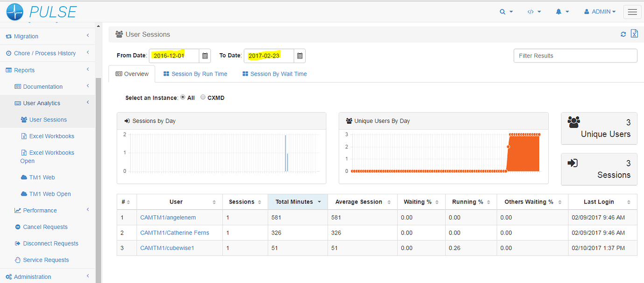Open the To Date calendar picker
The height and width of the screenshot is (283, 644).
[x=300, y=56]
